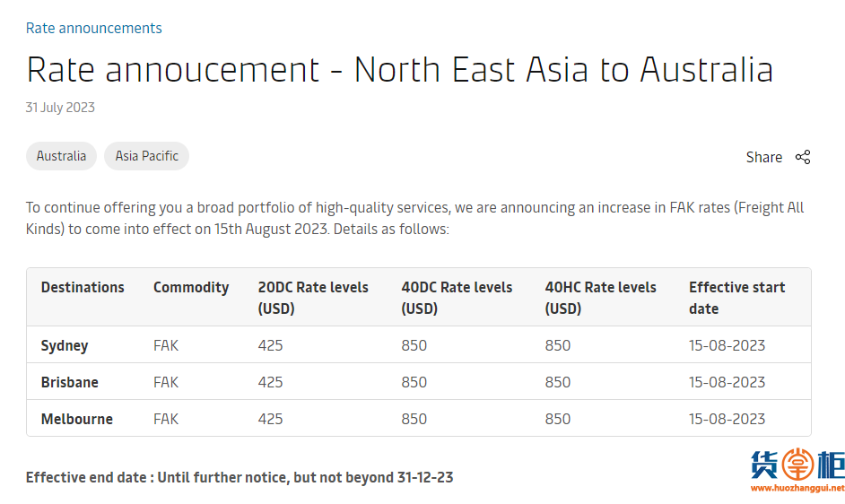Click the 31 July 2023 date
Image resolution: width=845 pixels, height=504 pixels.
pos(60,108)
